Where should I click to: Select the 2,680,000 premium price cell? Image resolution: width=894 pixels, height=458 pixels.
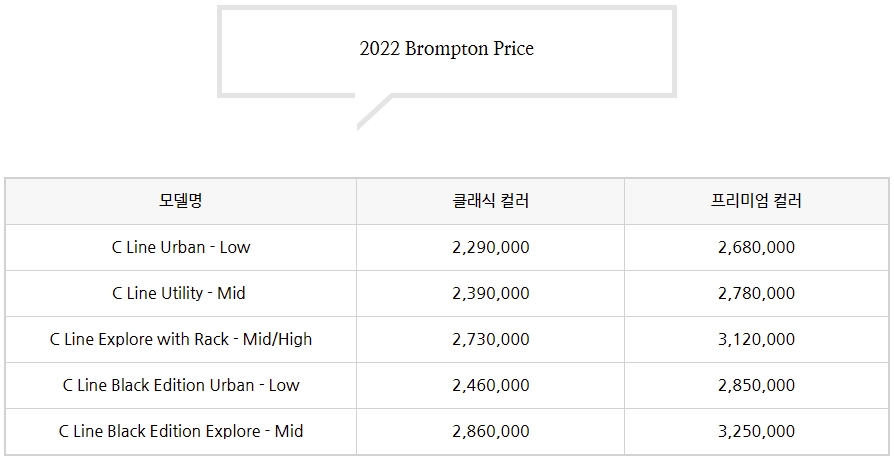click(x=756, y=248)
